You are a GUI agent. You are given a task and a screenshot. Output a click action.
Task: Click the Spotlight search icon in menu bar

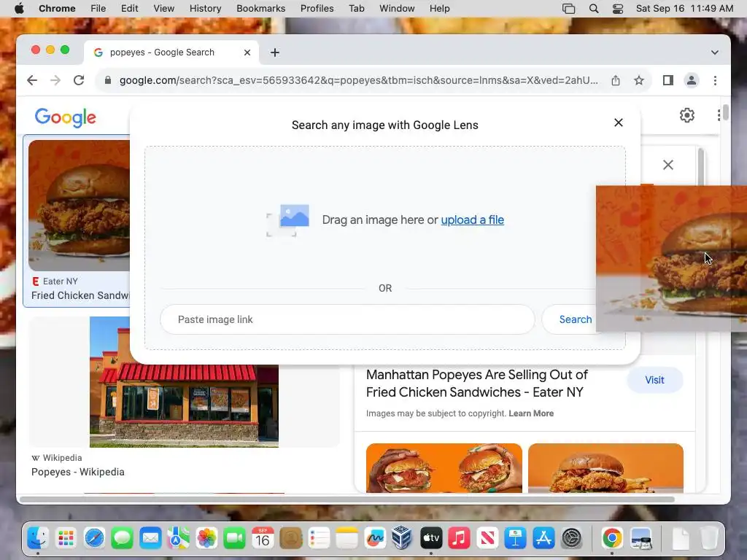point(594,9)
